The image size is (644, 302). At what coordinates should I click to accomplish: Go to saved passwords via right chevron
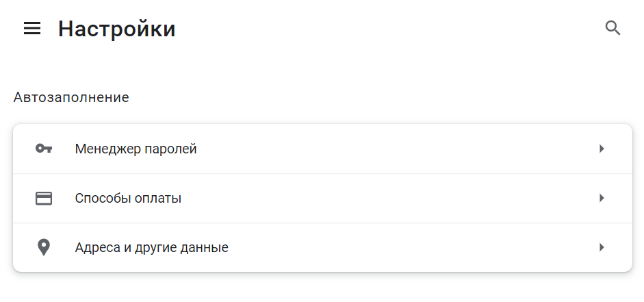(x=602, y=149)
